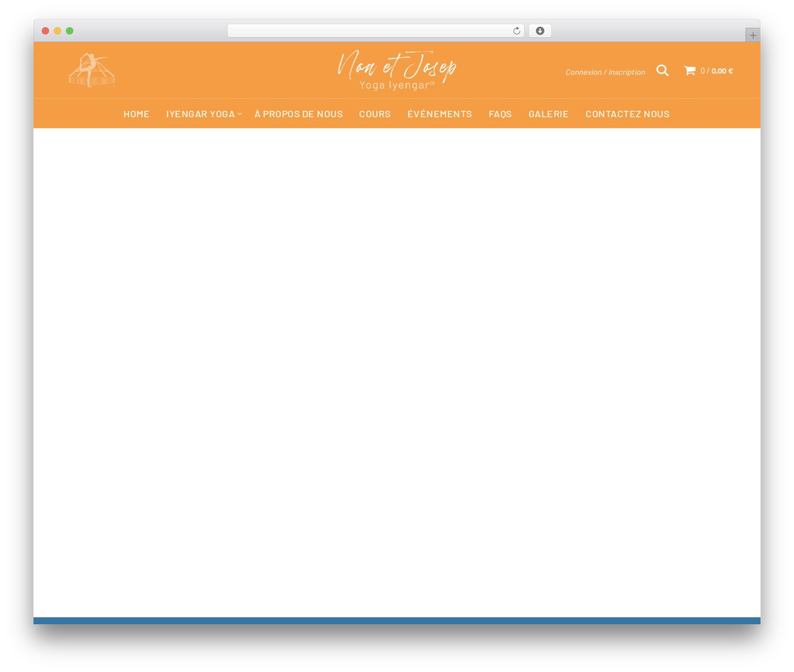Image resolution: width=794 pixels, height=672 pixels.
Task: Open the FAQs page
Action: (x=500, y=114)
